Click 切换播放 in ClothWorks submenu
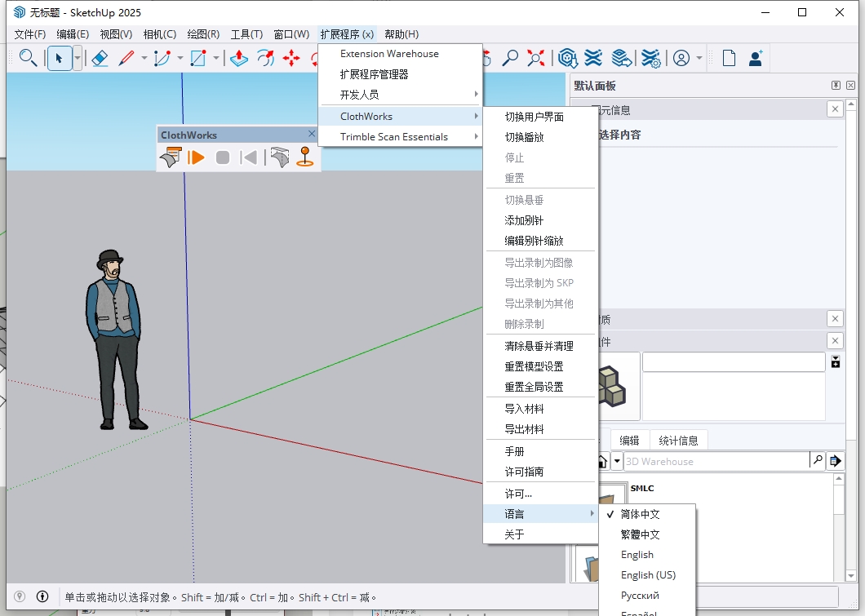865x616 pixels. pos(540,137)
